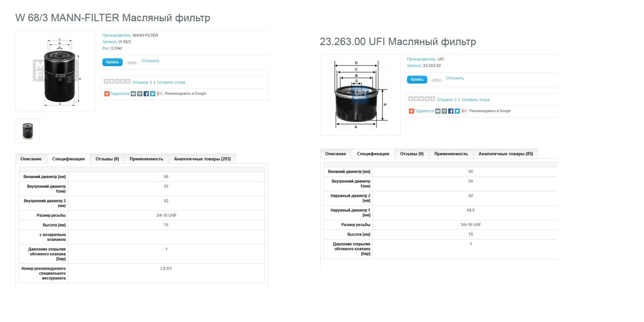Select UFI Внешний диаметр value 65

[x=471, y=172]
